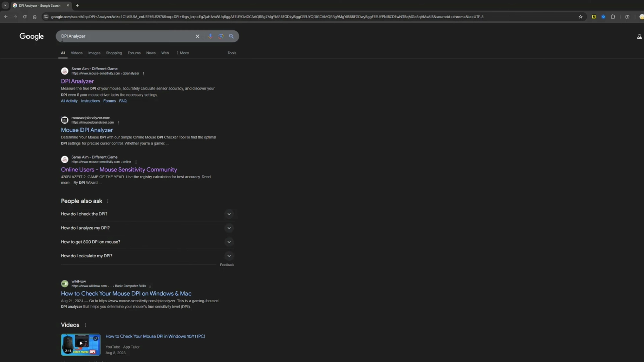Open How to Check Your Mouse DPI wikiHow
Image resolution: width=644 pixels, height=362 pixels.
tap(126, 294)
